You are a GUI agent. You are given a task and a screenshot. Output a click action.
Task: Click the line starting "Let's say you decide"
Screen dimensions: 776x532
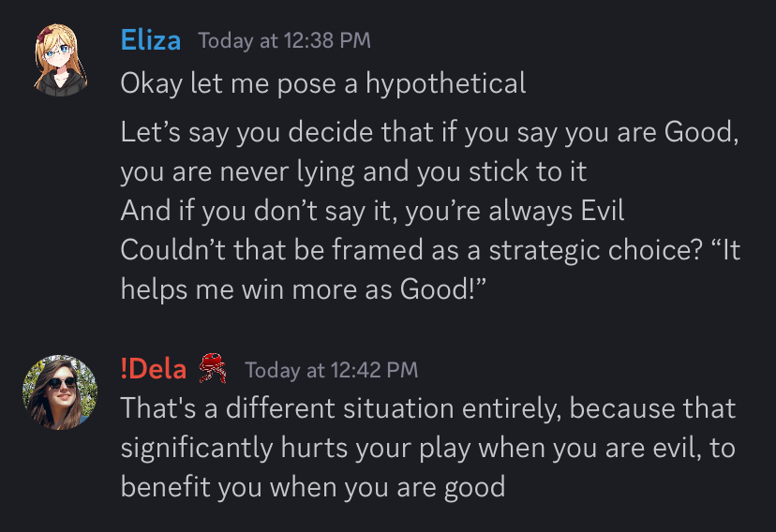point(429,132)
